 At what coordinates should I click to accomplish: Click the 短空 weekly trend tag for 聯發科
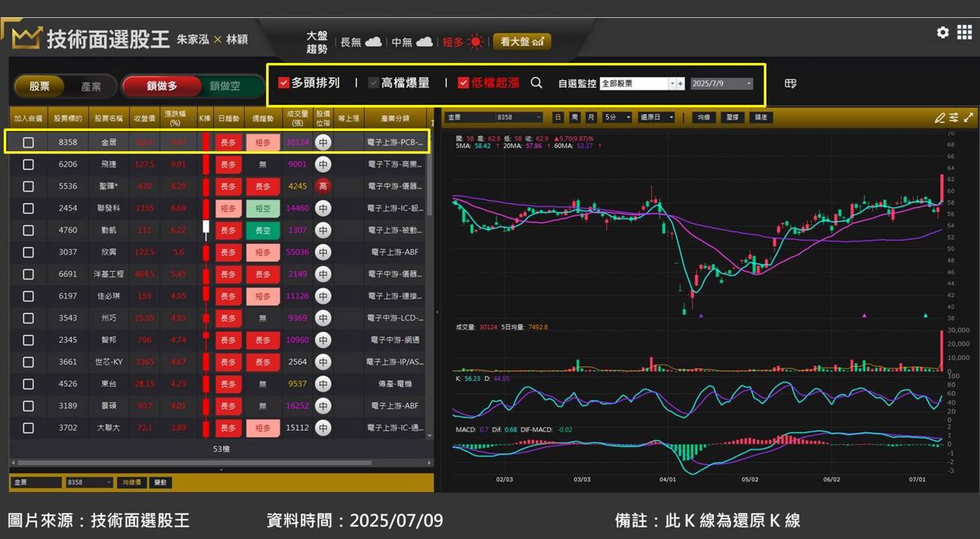click(262, 208)
